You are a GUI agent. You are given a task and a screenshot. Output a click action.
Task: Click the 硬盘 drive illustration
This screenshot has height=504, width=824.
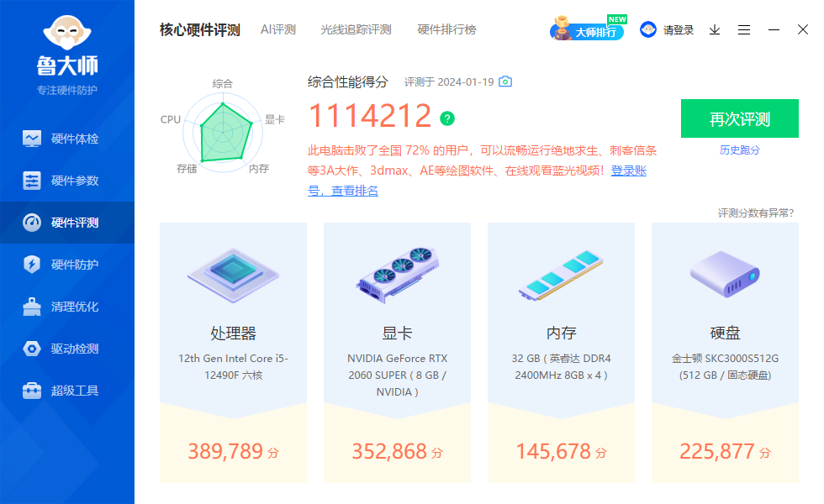[725, 274]
